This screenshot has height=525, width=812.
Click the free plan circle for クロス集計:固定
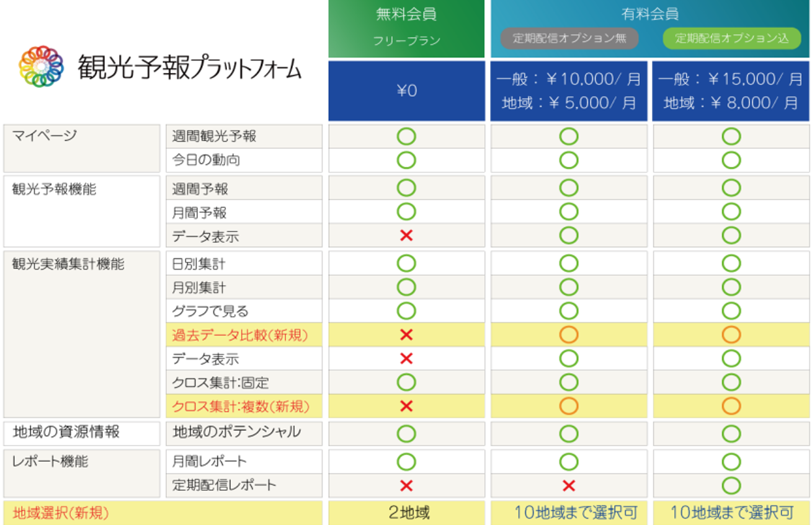[x=406, y=383]
